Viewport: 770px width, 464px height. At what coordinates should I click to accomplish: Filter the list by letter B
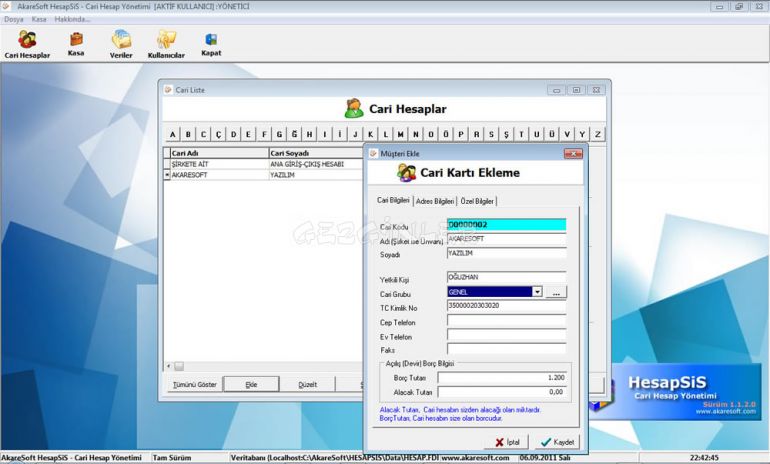point(188,134)
